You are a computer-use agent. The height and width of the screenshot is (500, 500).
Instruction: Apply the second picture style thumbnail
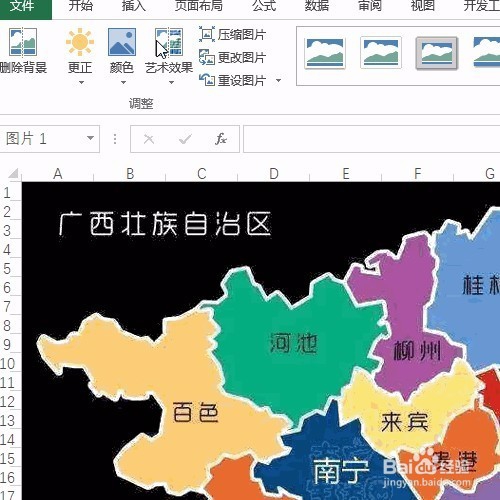(x=381, y=53)
